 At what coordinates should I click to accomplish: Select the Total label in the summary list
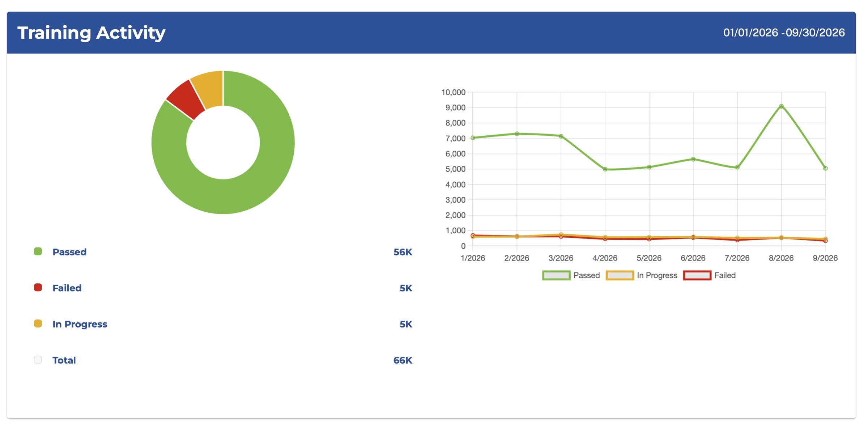point(64,360)
